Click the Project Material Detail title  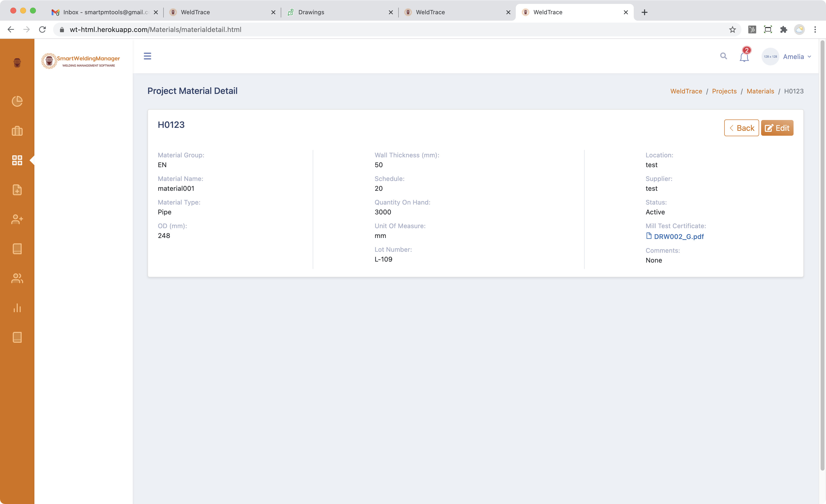pos(192,91)
